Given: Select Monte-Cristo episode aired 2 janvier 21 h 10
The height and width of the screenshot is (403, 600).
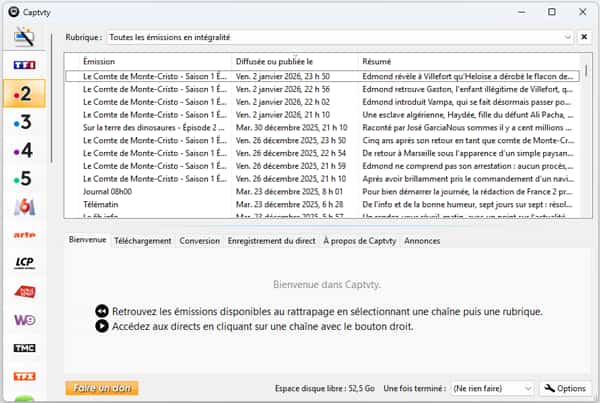Looking at the screenshot, I should 322,115.
